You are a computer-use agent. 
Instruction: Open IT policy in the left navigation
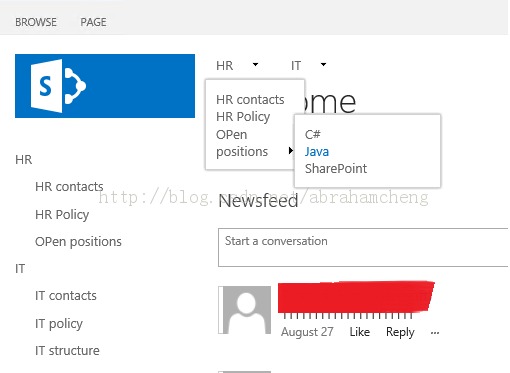click(59, 324)
